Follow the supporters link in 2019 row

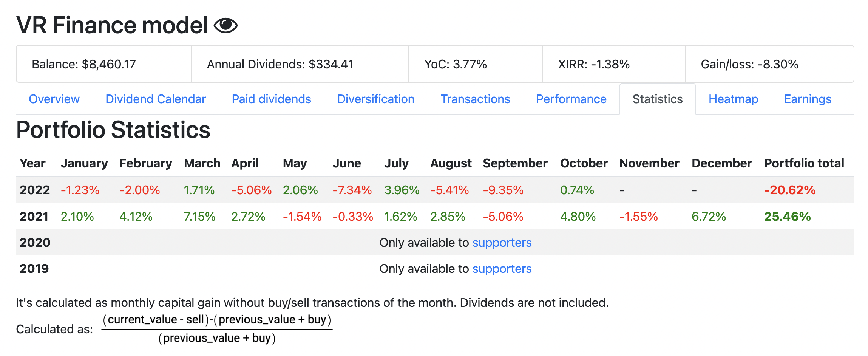pos(502,269)
